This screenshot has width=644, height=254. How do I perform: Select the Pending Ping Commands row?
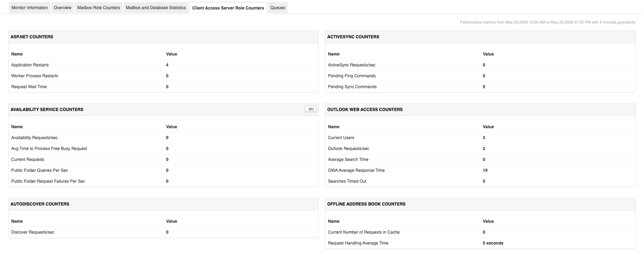[480, 76]
